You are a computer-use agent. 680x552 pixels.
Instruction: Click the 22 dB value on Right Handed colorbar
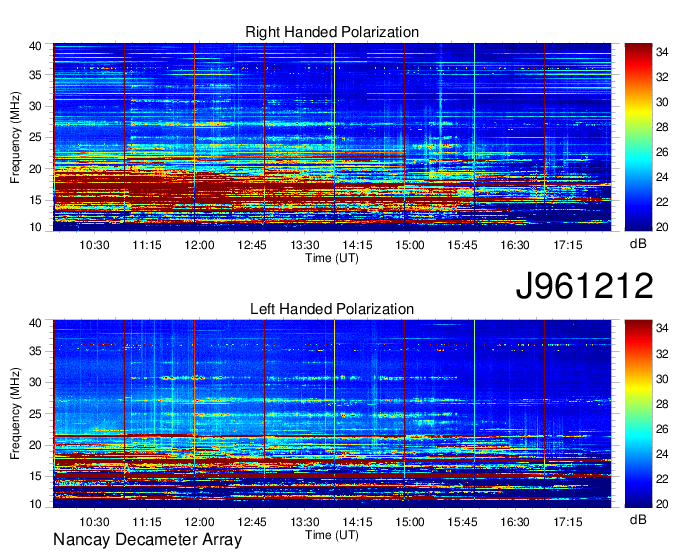662,202
